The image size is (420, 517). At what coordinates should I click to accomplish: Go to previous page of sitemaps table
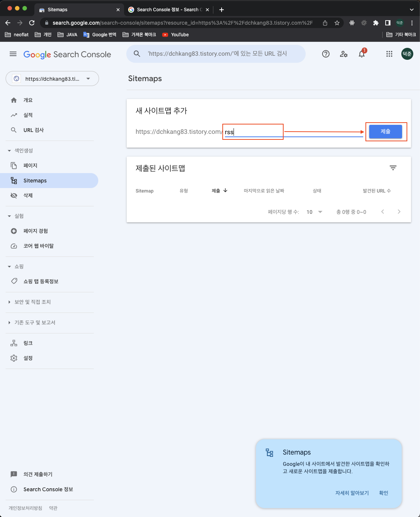click(x=383, y=212)
